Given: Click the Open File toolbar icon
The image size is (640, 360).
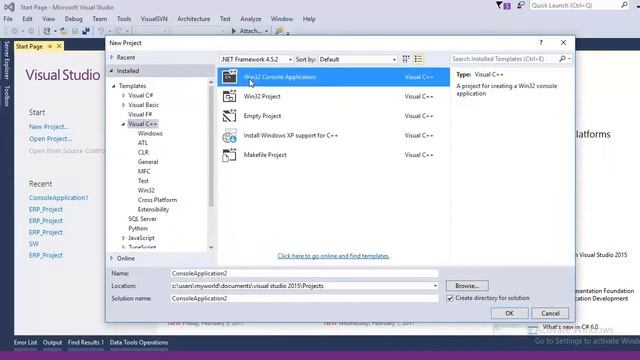Looking at the screenshot, I should 64,31.
